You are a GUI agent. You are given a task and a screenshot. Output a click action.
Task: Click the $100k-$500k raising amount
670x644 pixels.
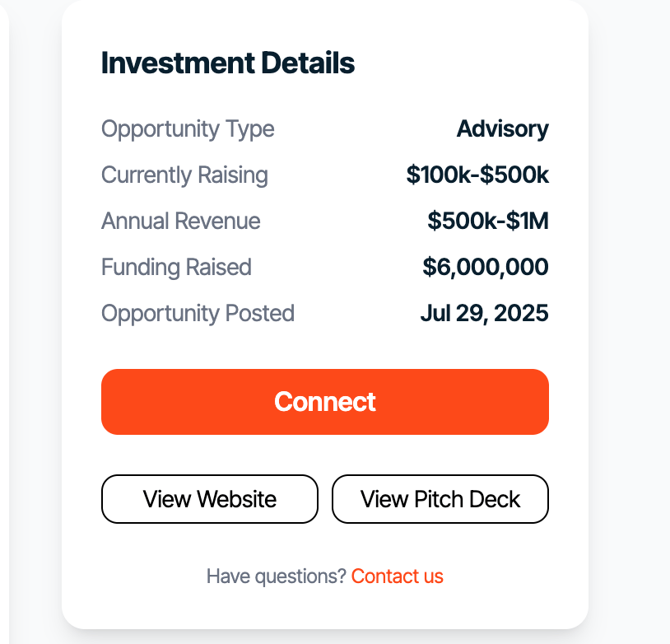point(477,175)
